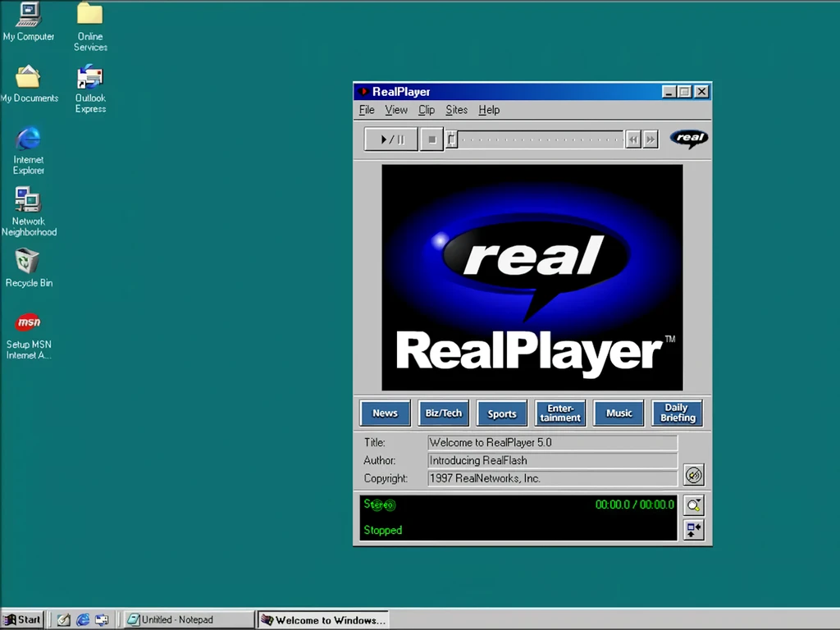Click the rewind button beside the seek bar

[x=633, y=139]
